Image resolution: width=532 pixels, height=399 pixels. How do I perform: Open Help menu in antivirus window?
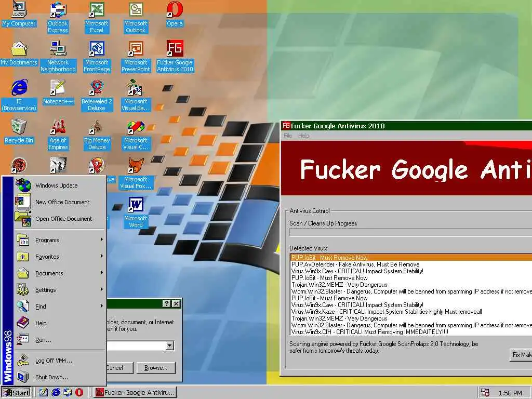[303, 136]
